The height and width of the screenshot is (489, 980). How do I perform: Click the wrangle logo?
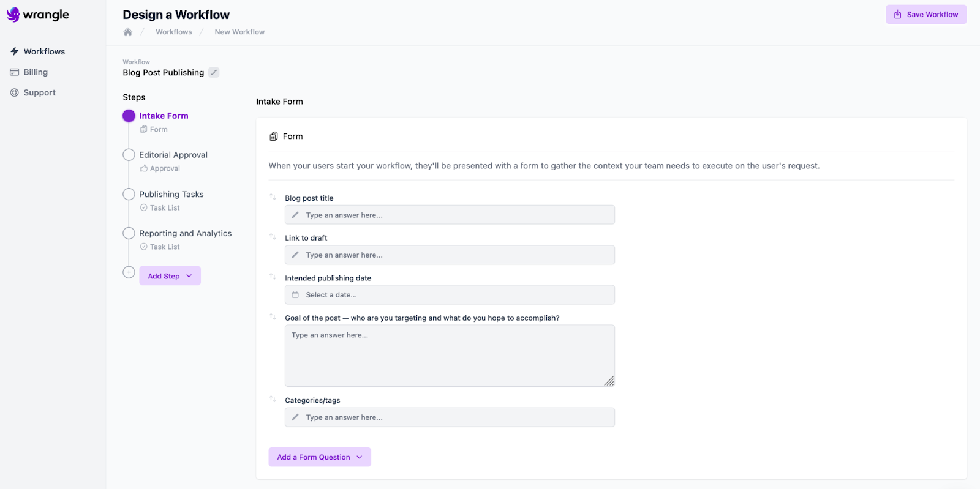click(x=38, y=15)
